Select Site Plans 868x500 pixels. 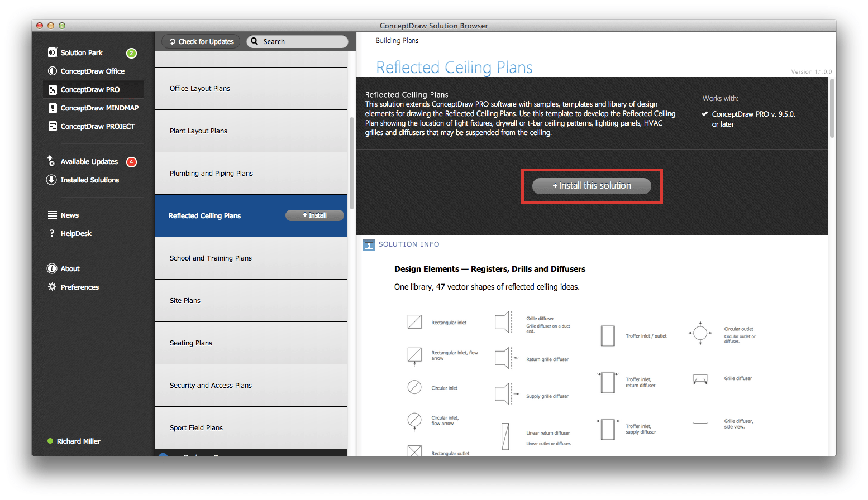click(251, 300)
